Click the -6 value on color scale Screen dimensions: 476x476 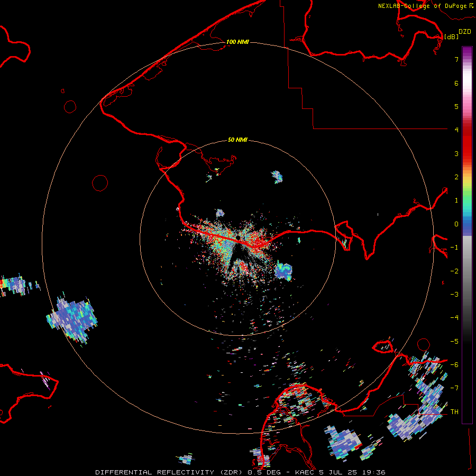[x=454, y=365]
